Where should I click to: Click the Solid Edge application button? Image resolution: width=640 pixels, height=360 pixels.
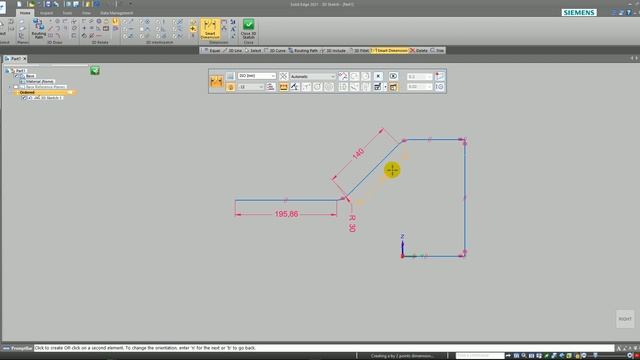pos(2,8)
